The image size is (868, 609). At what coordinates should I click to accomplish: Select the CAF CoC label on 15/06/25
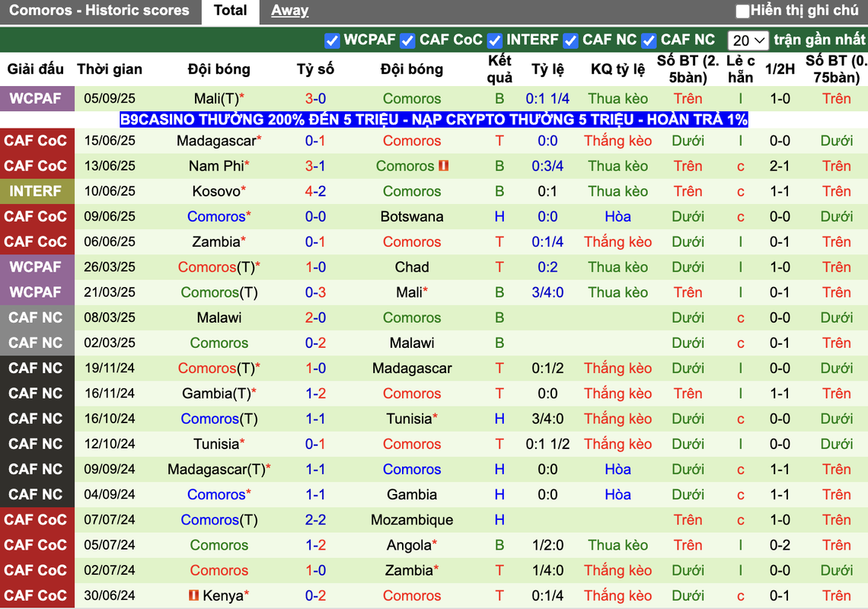(37, 141)
